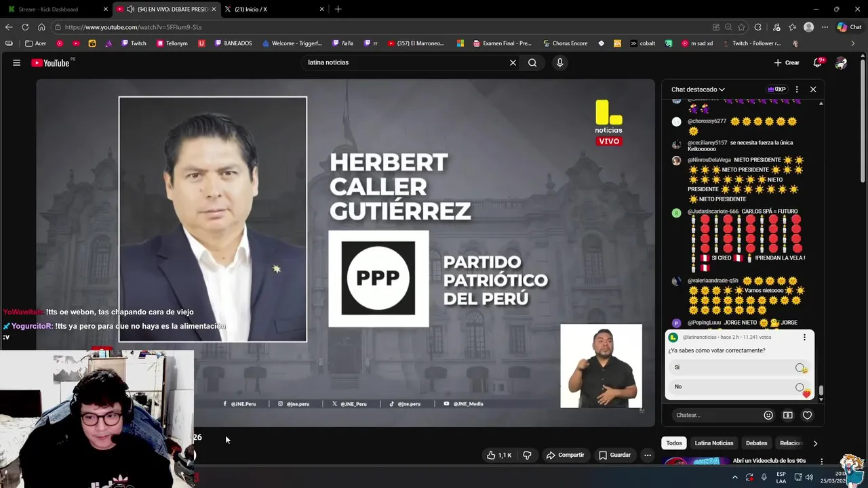Reload the page in browser toolbar
Viewport: 868px width, 488px height.
tap(25, 27)
